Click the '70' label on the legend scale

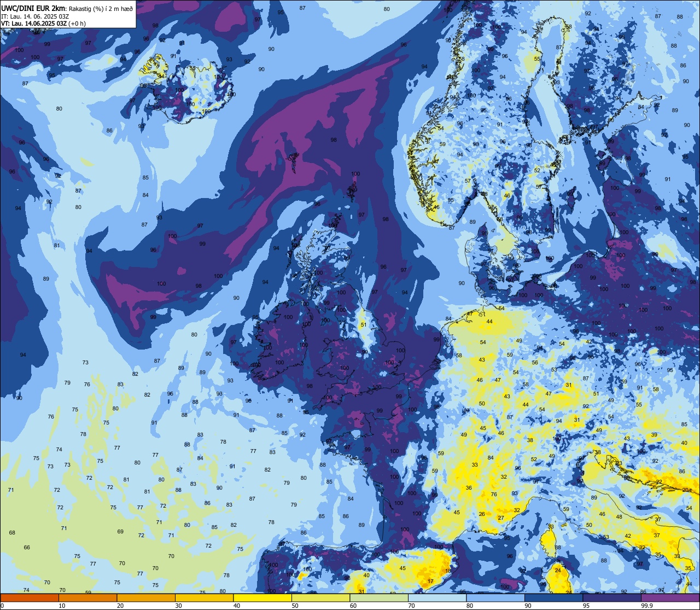tap(412, 606)
